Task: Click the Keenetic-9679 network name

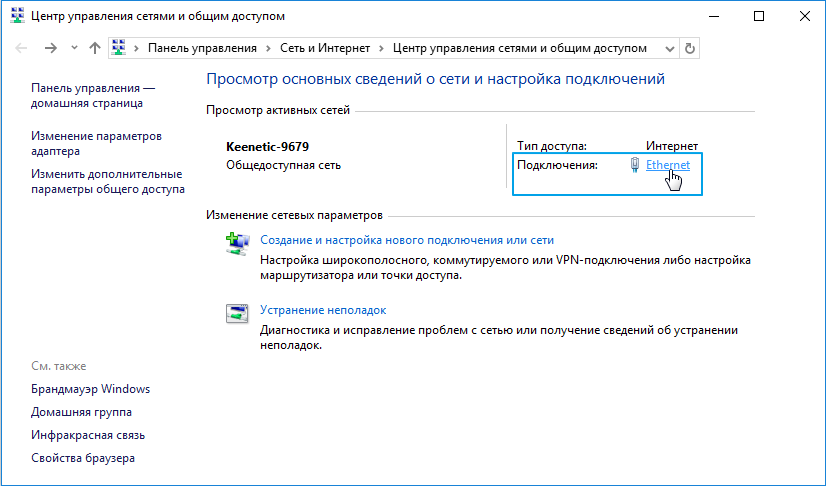Action: click(268, 146)
